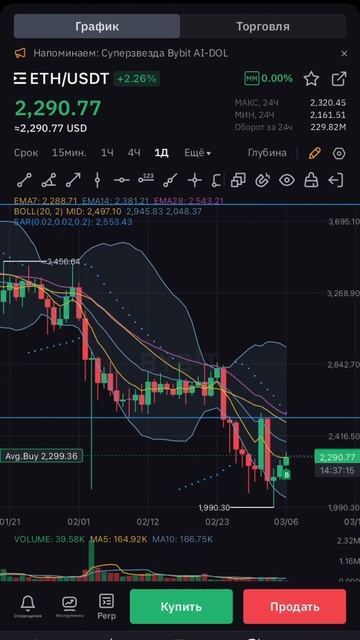Select the trend line drawing tool

[x=24, y=180]
